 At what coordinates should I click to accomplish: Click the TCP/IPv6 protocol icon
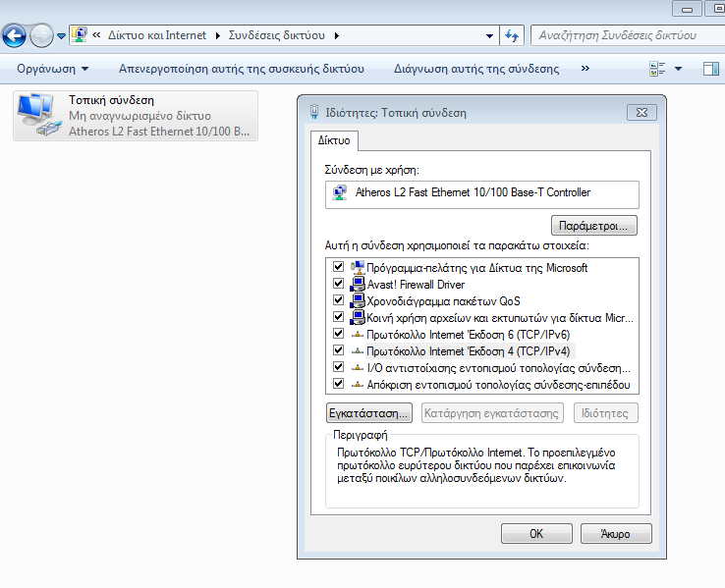[x=358, y=335]
